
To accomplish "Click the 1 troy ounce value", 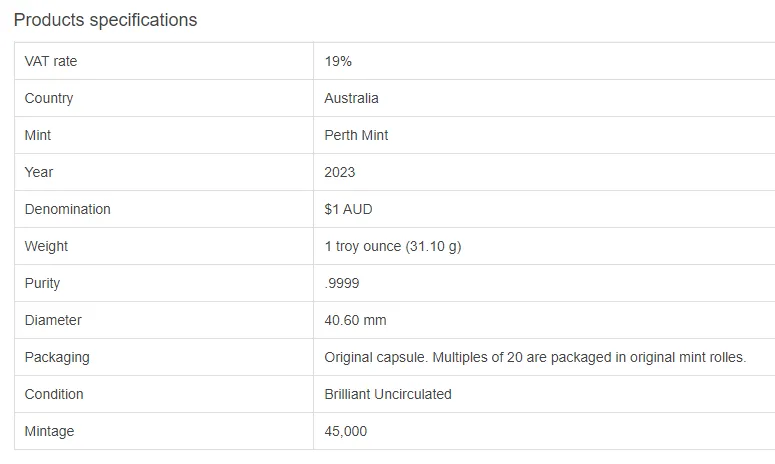I will point(393,247).
